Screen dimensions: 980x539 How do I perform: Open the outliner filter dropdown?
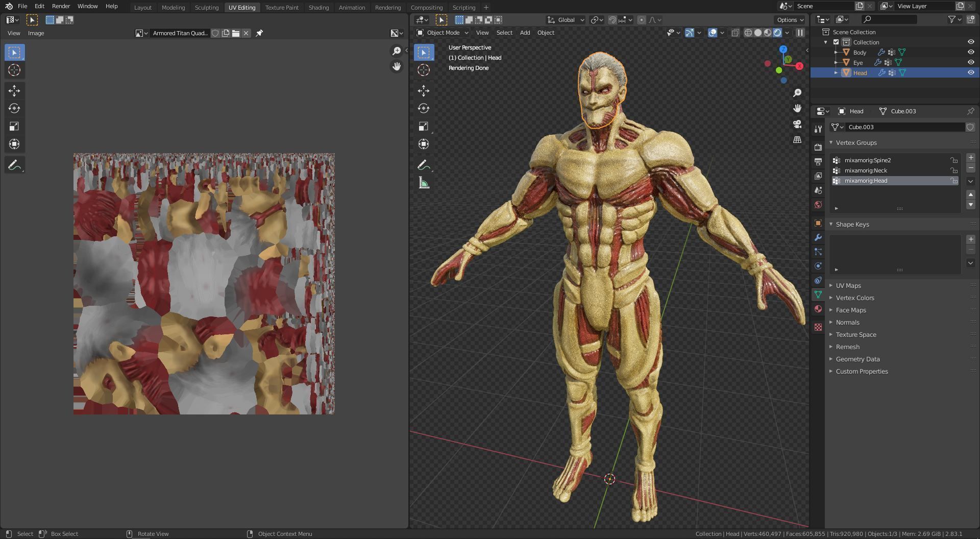coord(954,19)
